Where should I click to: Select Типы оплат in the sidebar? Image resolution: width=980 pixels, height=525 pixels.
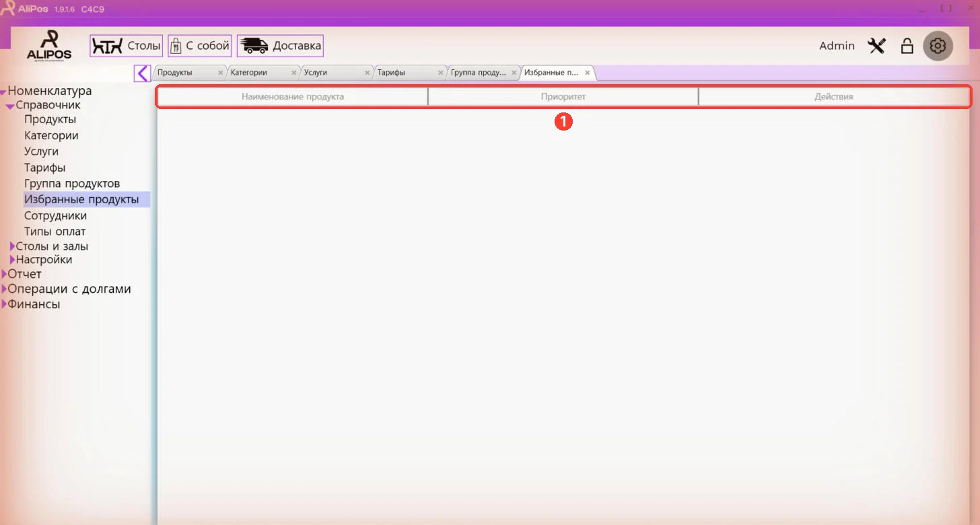coord(55,232)
